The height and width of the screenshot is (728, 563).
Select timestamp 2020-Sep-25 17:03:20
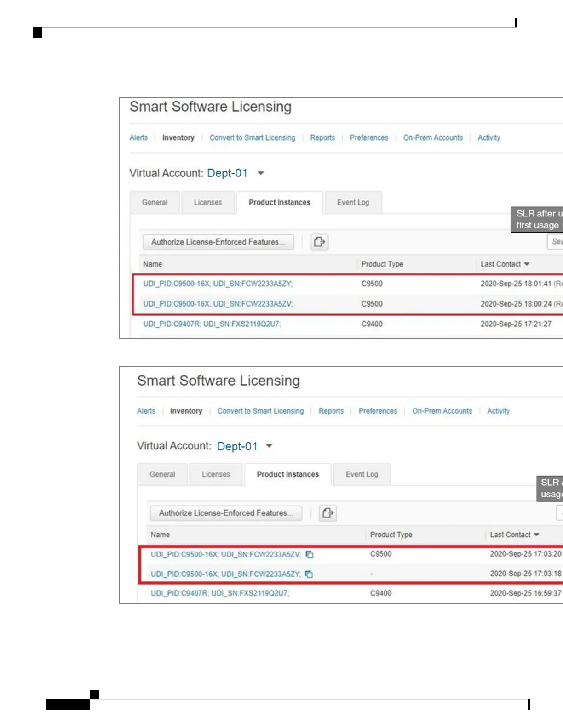click(x=526, y=554)
